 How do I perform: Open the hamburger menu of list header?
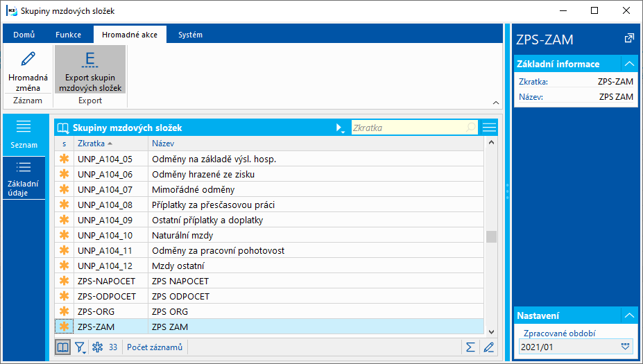[x=489, y=128]
